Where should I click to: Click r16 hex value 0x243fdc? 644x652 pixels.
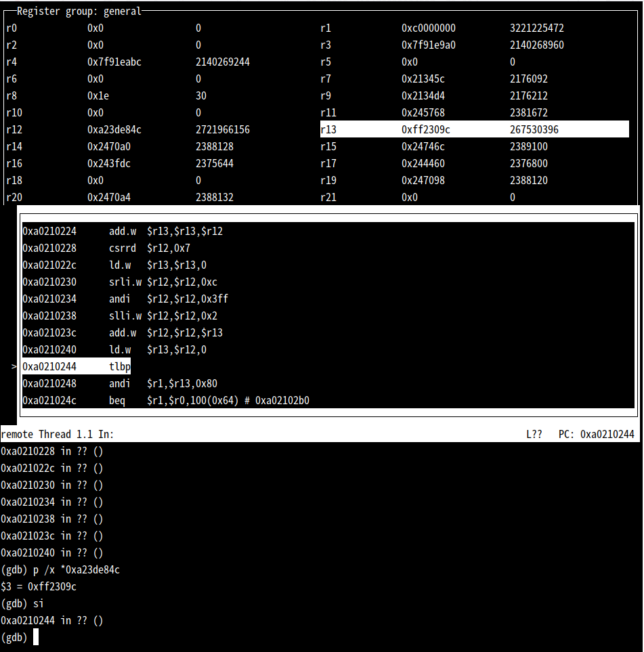point(108,163)
